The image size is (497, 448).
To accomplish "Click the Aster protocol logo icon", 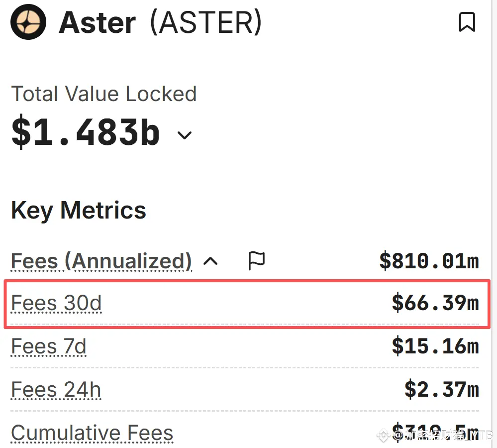I will tap(28, 22).
